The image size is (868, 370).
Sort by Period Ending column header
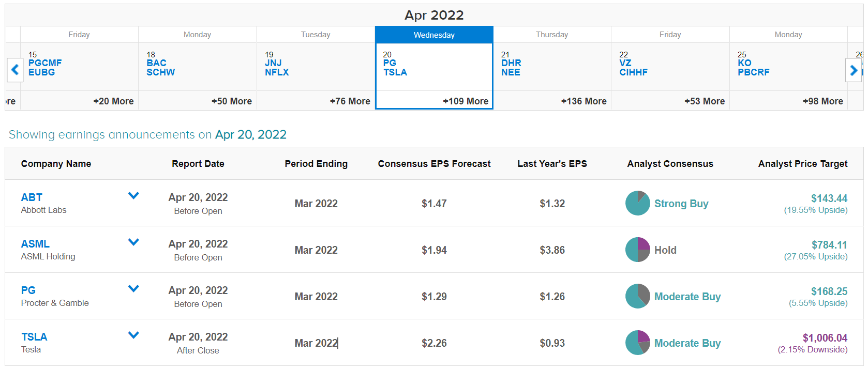coord(316,164)
